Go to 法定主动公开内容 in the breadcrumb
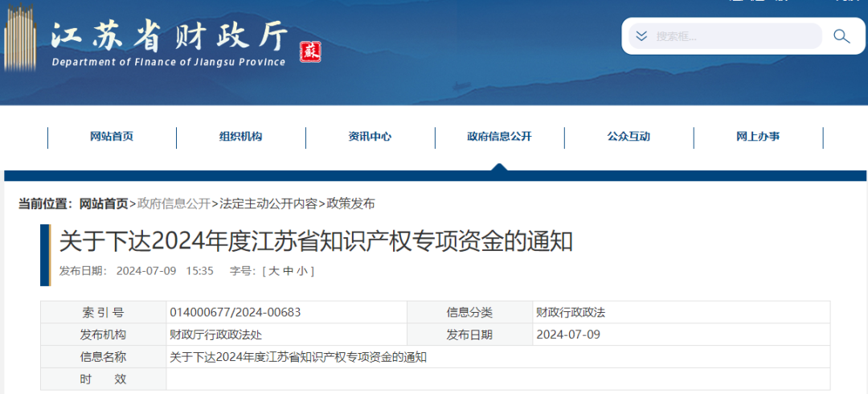 (x=268, y=204)
